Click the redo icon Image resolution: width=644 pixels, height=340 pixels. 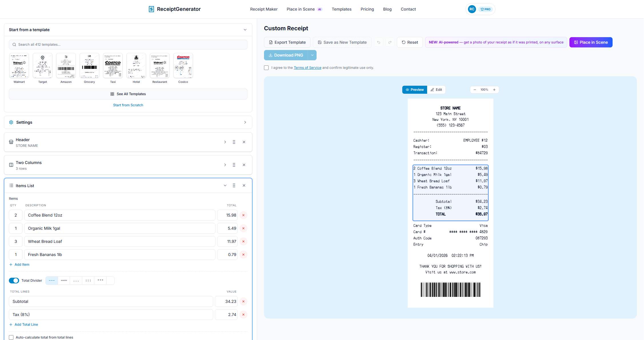tap(390, 42)
